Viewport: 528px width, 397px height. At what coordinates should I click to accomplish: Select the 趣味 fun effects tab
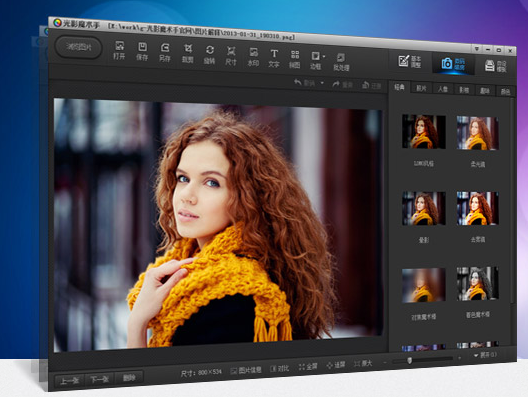point(485,91)
